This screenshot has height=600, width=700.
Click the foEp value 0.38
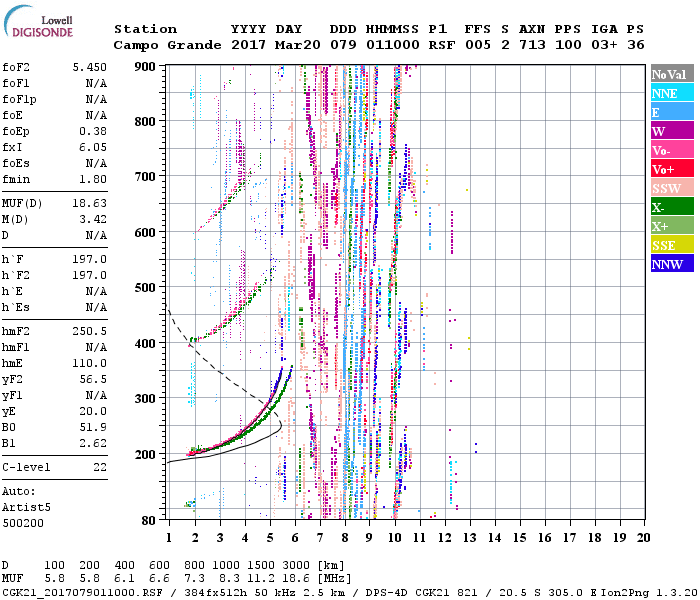click(93, 131)
